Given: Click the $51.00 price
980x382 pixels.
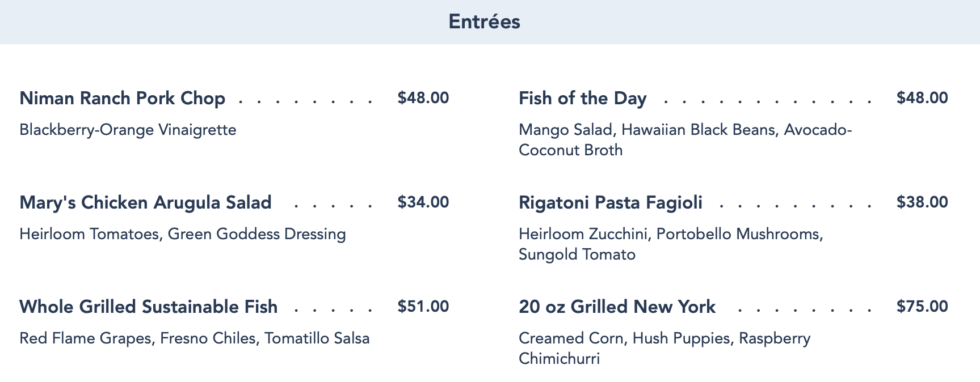Looking at the screenshot, I should coord(423,307).
